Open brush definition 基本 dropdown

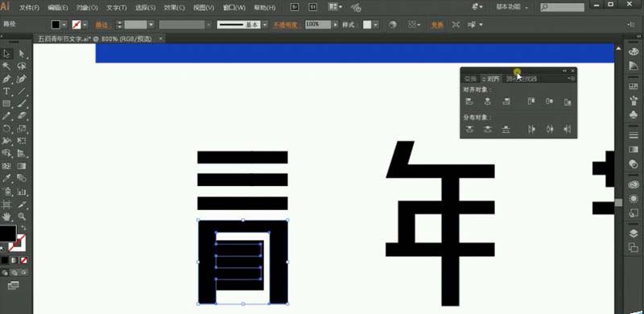265,25
